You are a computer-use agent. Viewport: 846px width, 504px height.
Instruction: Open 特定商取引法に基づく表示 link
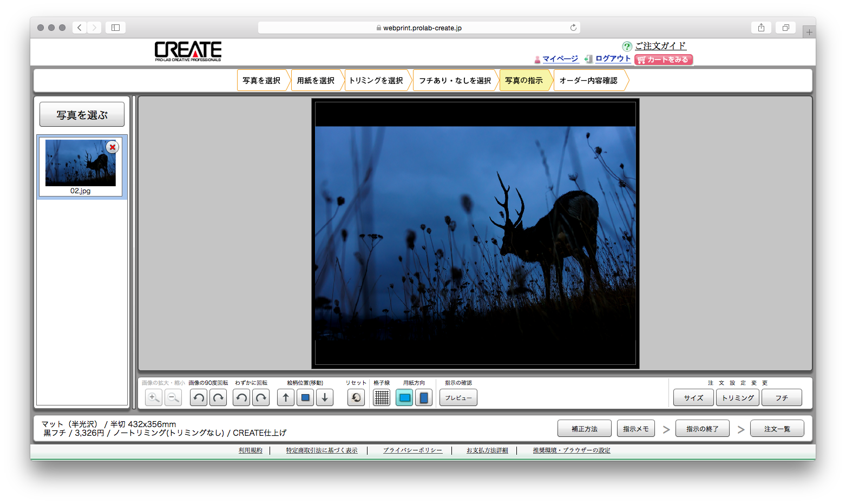coord(322,450)
